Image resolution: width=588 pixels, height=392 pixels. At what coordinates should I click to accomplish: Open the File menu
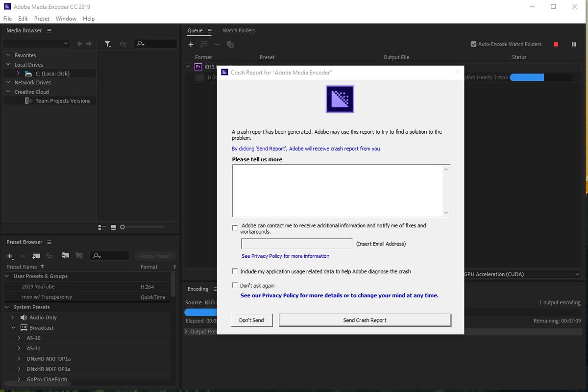[7, 19]
